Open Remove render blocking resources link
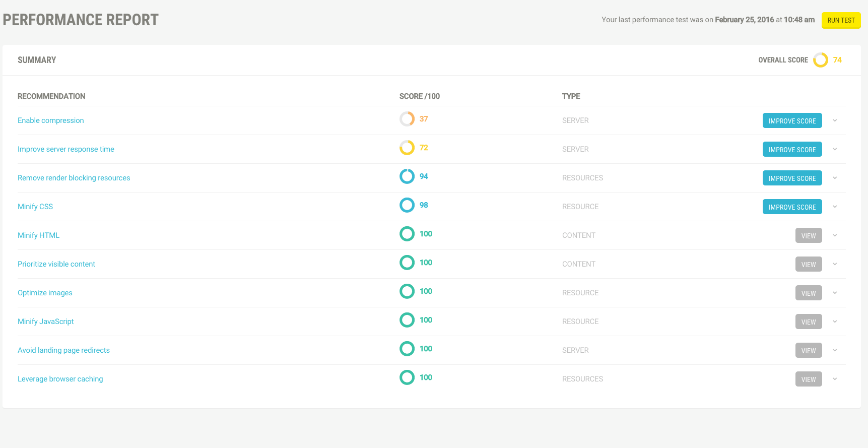This screenshot has height=448, width=868. (x=74, y=178)
